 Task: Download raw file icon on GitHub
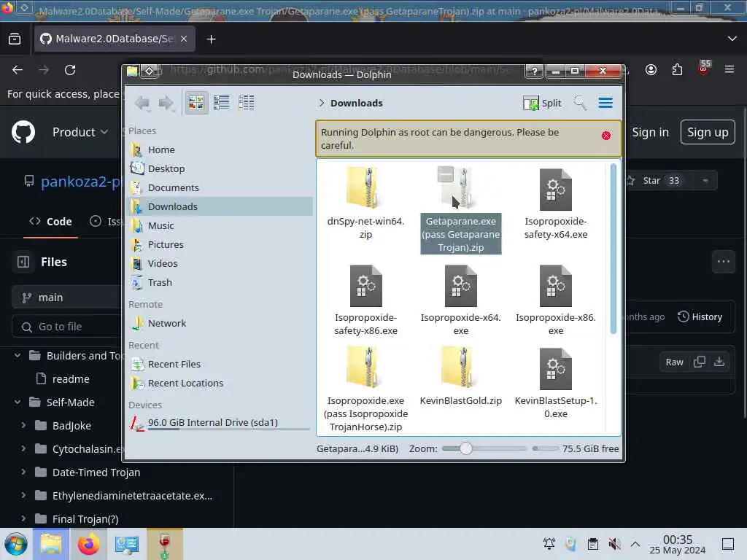pos(719,362)
